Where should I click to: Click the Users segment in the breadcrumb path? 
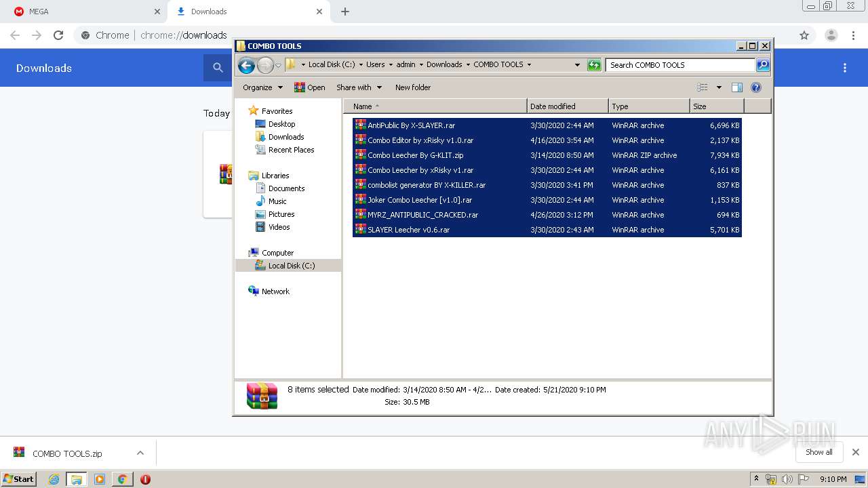click(x=376, y=65)
